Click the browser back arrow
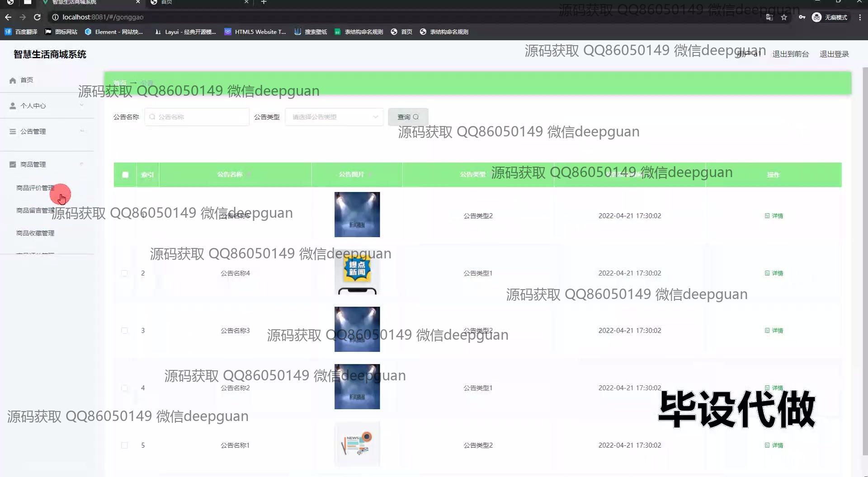The image size is (868, 477). [8, 17]
